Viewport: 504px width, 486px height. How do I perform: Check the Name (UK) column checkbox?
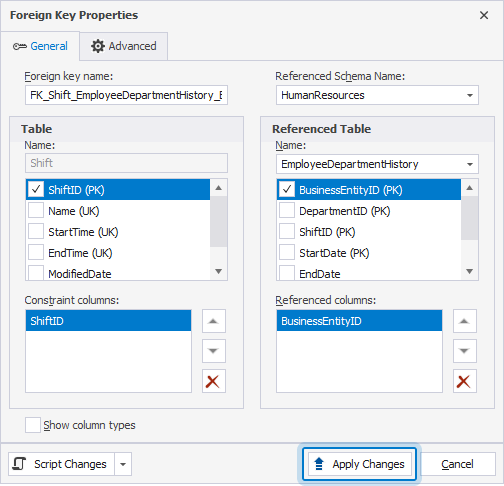click(x=36, y=211)
